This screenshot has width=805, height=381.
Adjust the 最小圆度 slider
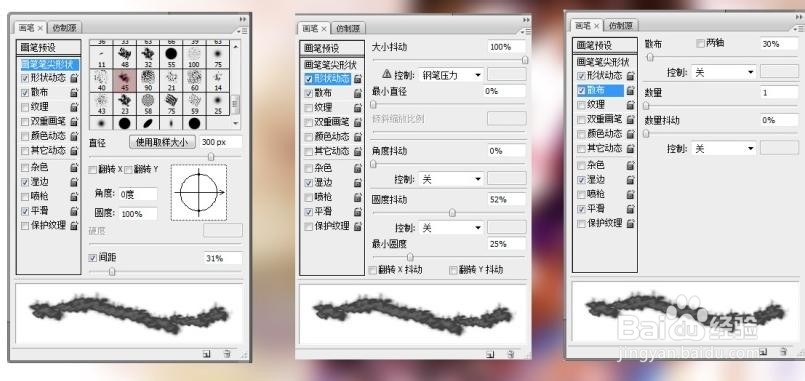[x=410, y=257]
